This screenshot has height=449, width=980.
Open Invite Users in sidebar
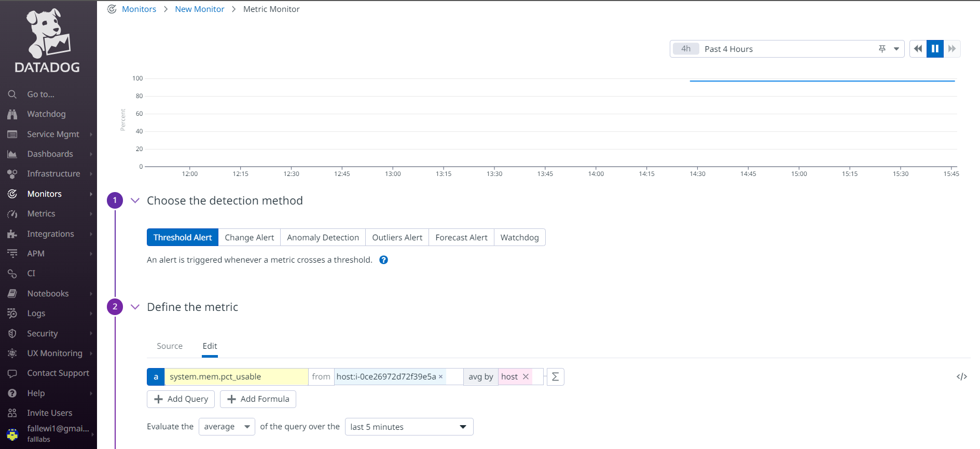pyautogui.click(x=50, y=413)
